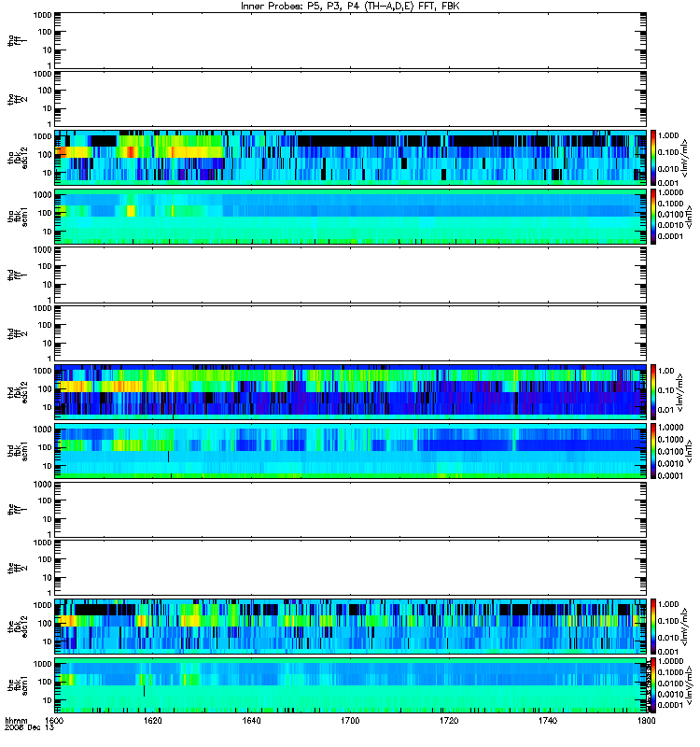Click the mV/m unit label beside thd edc12 color bar

pyautogui.click(x=680, y=393)
